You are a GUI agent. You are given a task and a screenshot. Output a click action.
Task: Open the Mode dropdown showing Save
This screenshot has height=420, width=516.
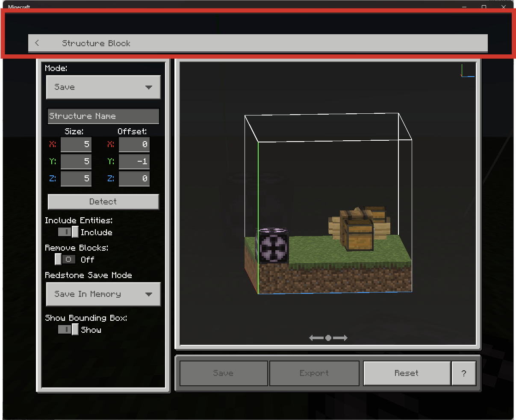(103, 87)
